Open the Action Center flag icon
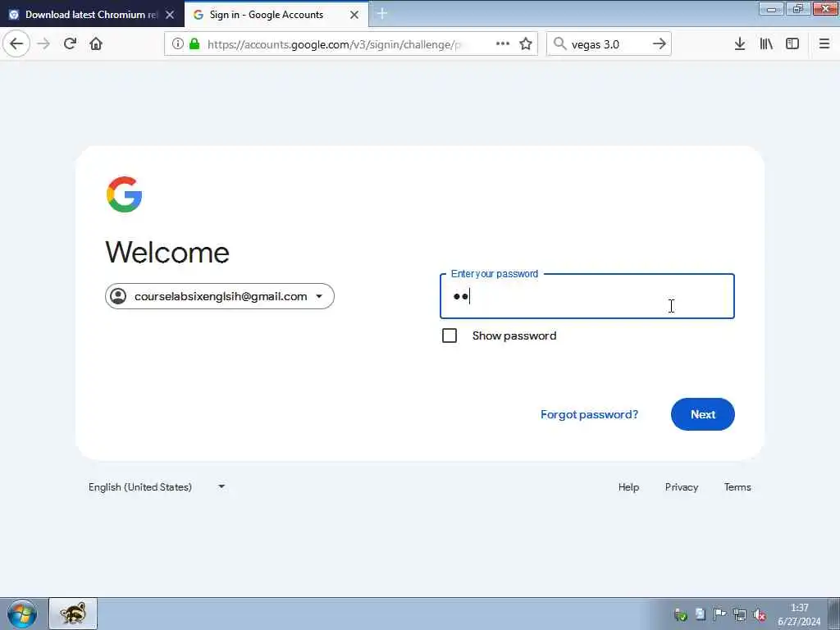 (x=720, y=614)
